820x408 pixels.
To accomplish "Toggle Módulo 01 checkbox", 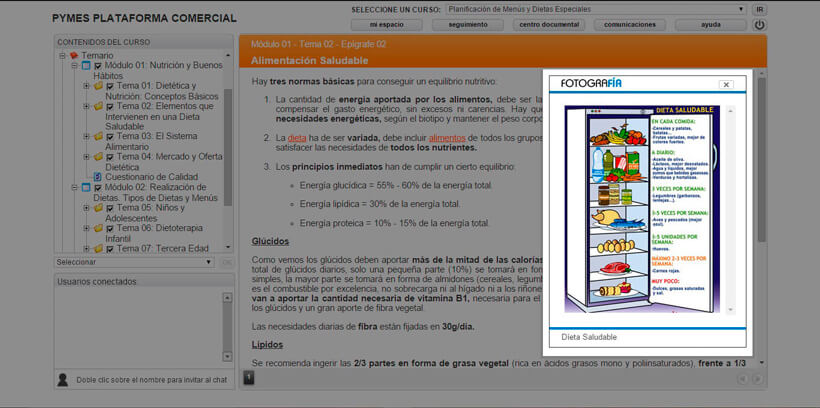I will [98, 66].
